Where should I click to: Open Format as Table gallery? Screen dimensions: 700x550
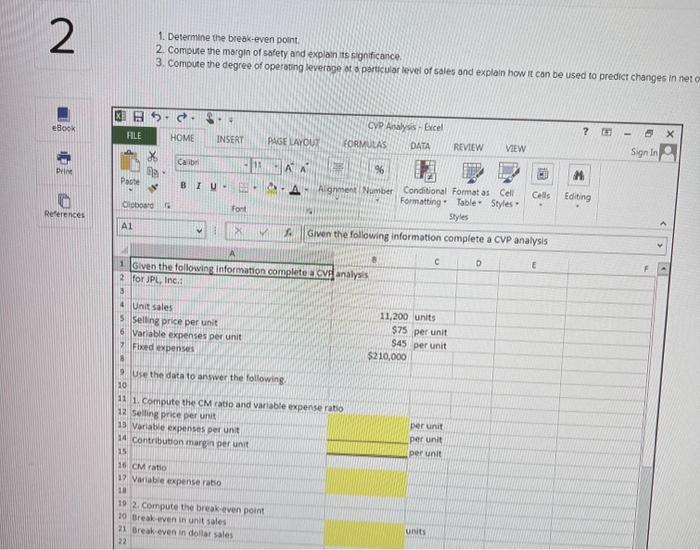471,185
